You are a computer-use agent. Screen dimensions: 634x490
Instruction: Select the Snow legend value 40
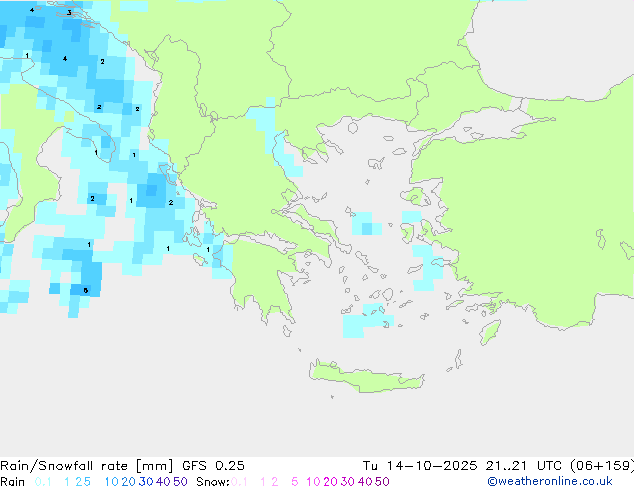tap(365, 482)
